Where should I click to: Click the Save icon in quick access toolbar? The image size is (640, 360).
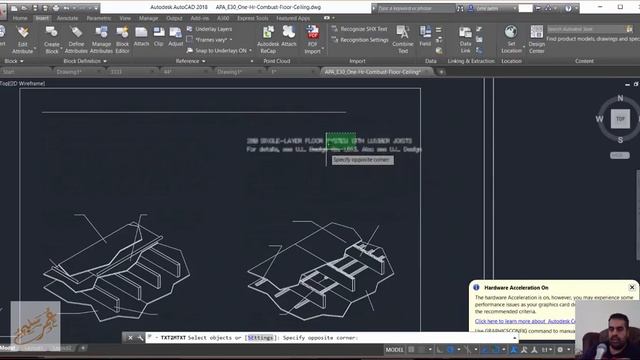tap(36, 8)
